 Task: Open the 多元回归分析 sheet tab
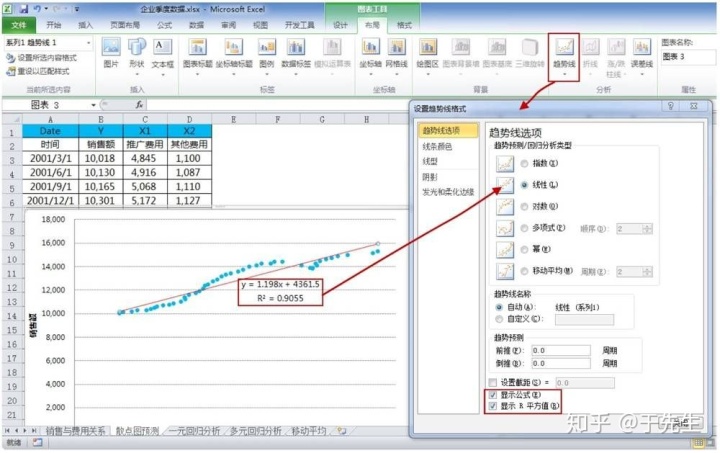pyautogui.click(x=255, y=431)
